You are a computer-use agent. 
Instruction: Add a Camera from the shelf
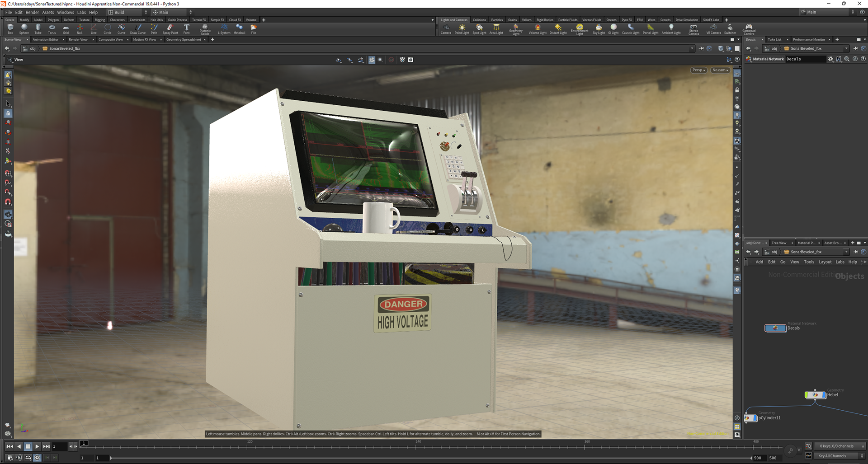click(x=446, y=29)
